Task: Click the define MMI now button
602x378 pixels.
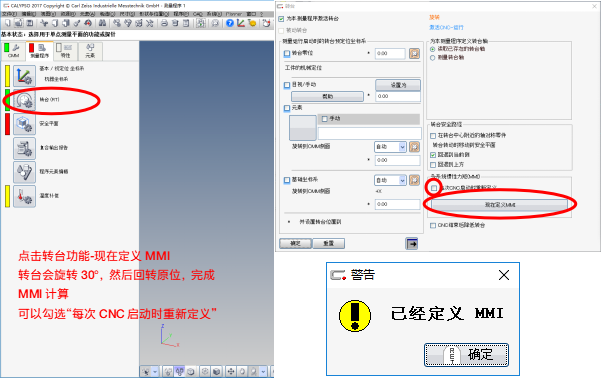Action: (499, 205)
